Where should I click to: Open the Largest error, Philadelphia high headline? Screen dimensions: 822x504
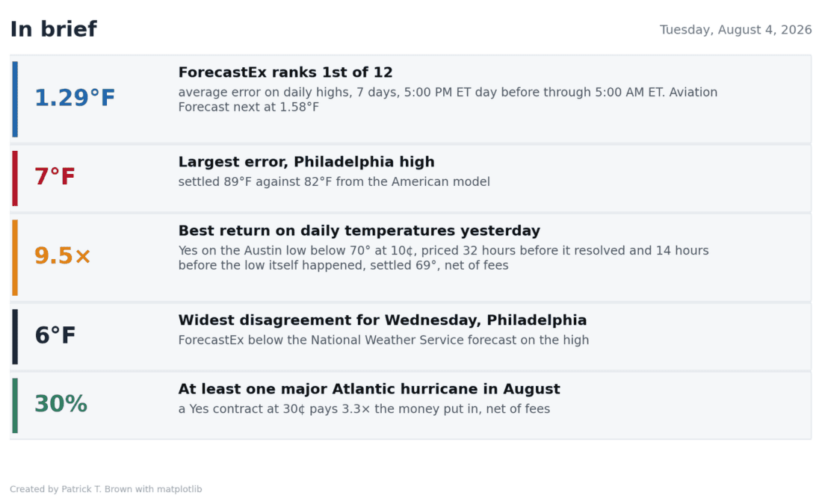(306, 162)
